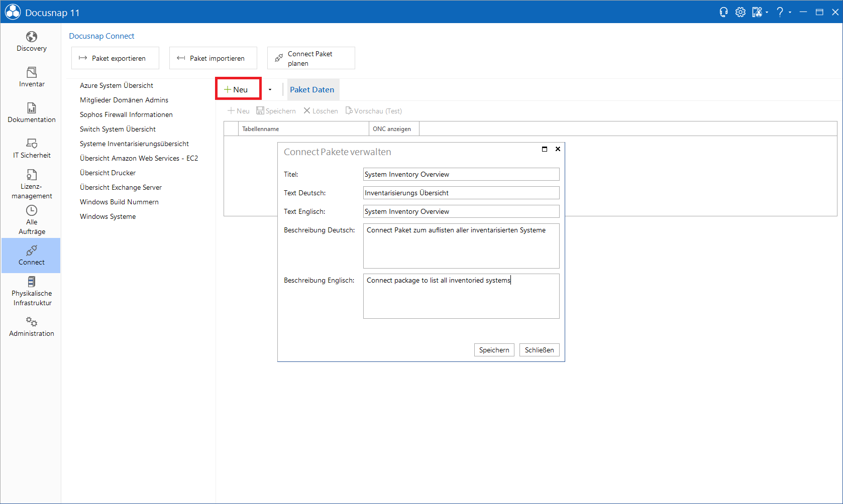843x504 pixels.
Task: Click Löschen in the toolbar
Action: click(x=321, y=111)
